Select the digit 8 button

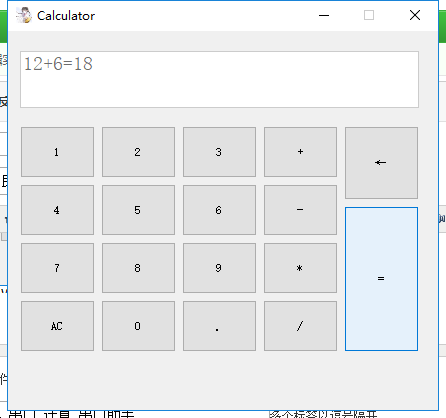click(x=138, y=268)
